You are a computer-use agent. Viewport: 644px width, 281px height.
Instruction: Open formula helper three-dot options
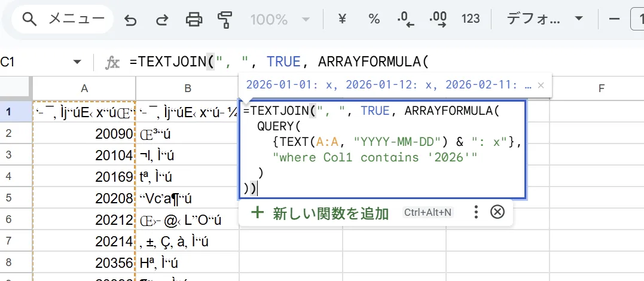pyautogui.click(x=476, y=212)
